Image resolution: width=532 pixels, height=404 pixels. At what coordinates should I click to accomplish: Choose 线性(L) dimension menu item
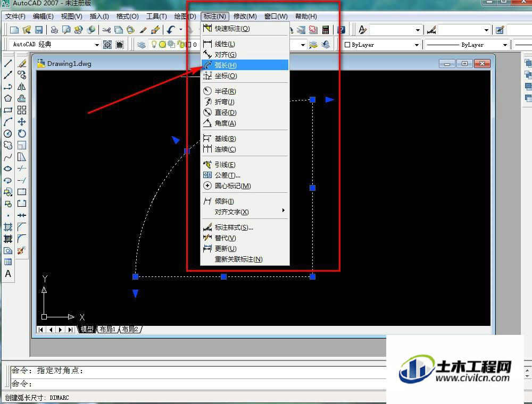point(245,44)
